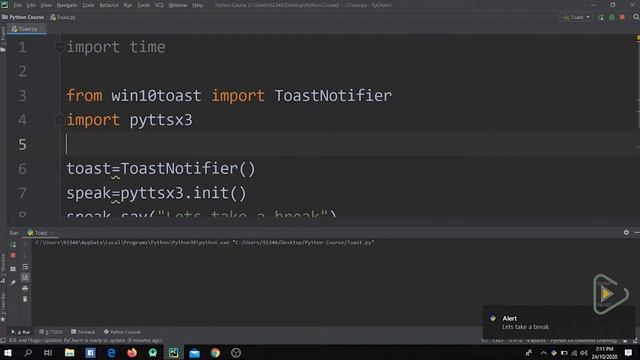The image size is (640, 360).
Task: Place cursor on empty line 5
Action: tap(351, 144)
